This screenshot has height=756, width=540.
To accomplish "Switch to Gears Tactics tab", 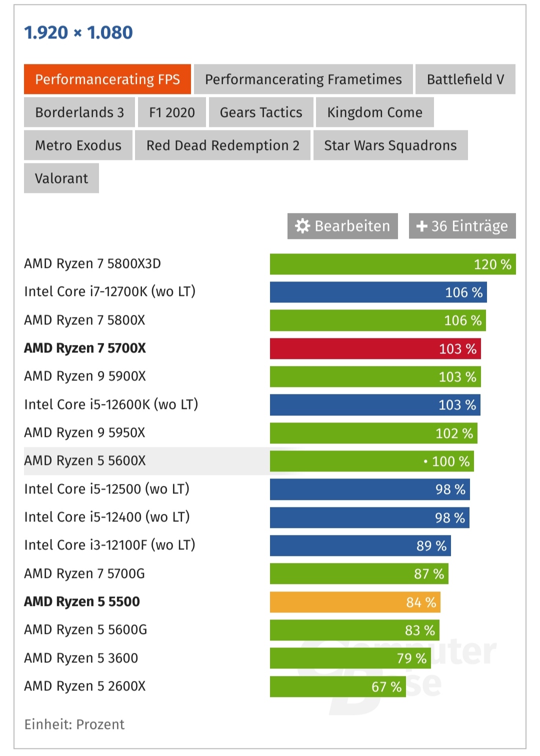I will tap(261, 112).
